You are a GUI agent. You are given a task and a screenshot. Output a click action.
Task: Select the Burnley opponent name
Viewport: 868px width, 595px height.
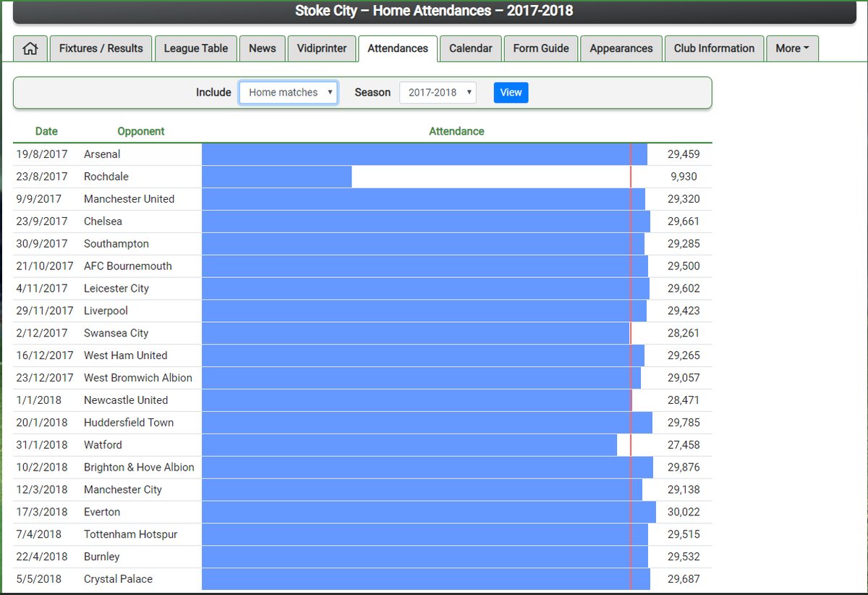[x=102, y=557]
